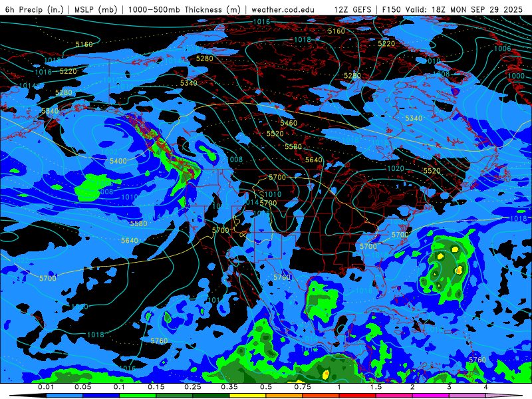Click the 0.35 legend value

[x=229, y=387]
